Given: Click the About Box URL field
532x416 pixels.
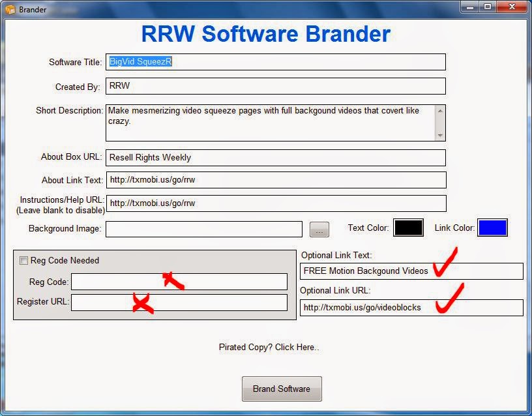Looking at the screenshot, I should click(276, 158).
